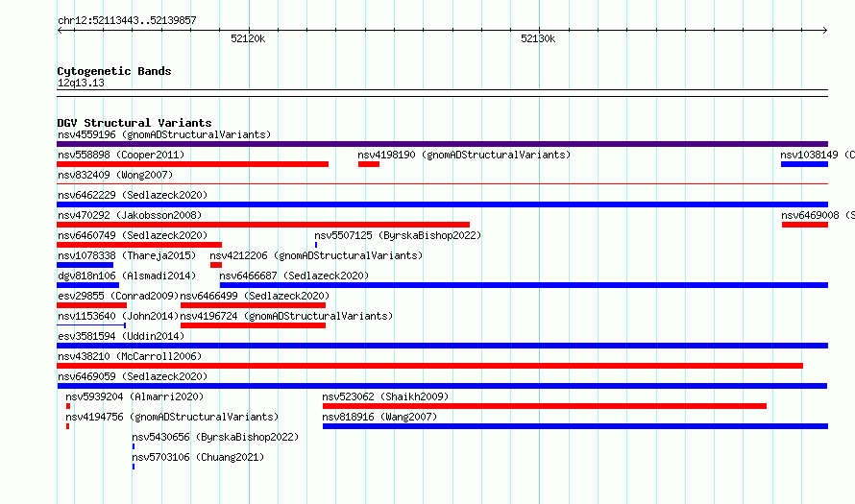
Task: Click the tiny blue nsv5507125 marker
Action: tap(316, 245)
